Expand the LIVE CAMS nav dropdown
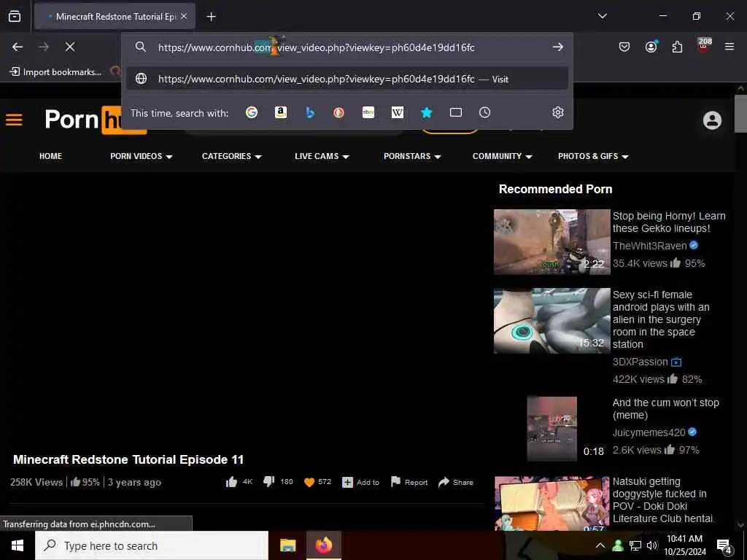 pyautogui.click(x=322, y=156)
